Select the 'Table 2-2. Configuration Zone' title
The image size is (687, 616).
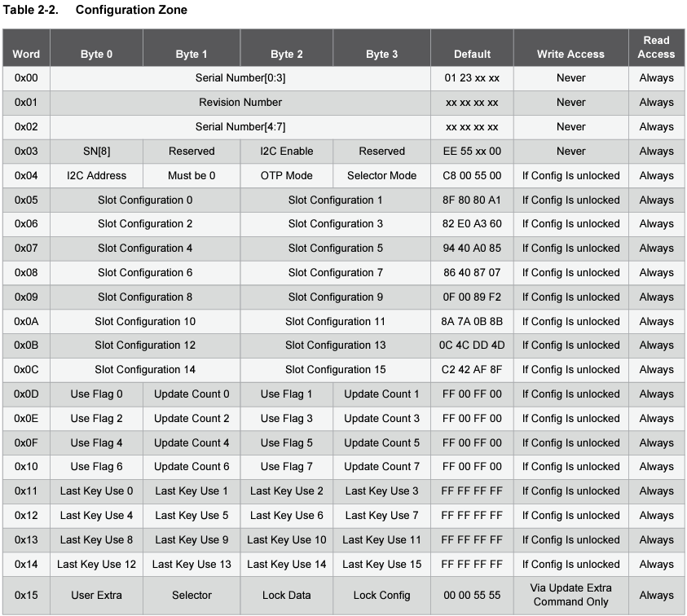click(x=95, y=10)
